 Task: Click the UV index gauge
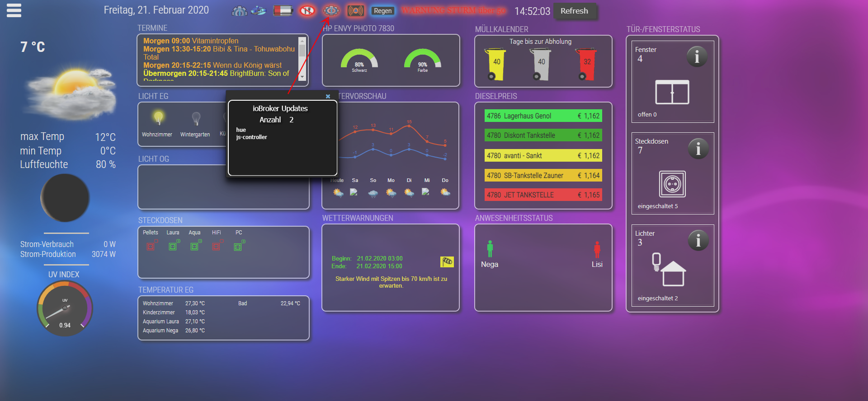[x=65, y=308]
